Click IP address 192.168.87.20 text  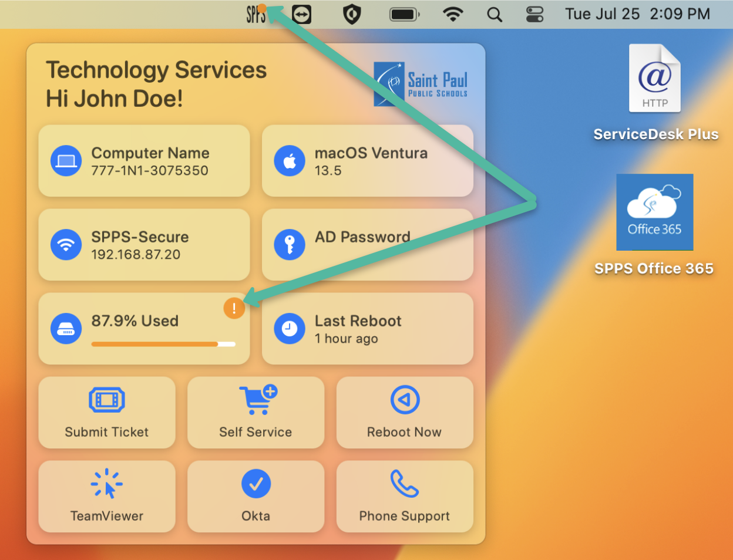coord(136,255)
